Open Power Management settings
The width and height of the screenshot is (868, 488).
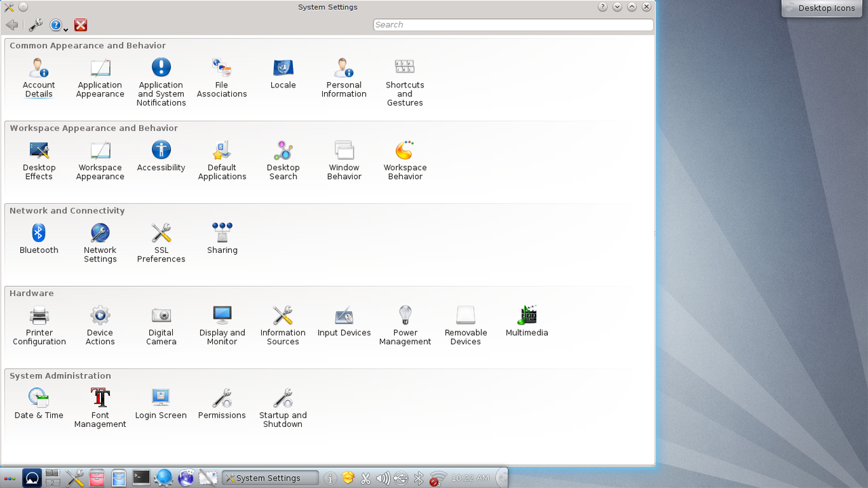point(405,326)
